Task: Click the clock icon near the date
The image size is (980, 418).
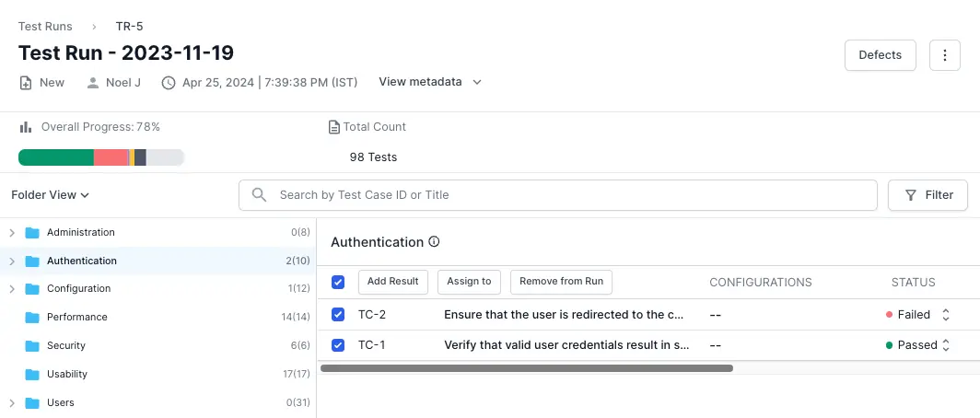Action: pyautogui.click(x=169, y=83)
